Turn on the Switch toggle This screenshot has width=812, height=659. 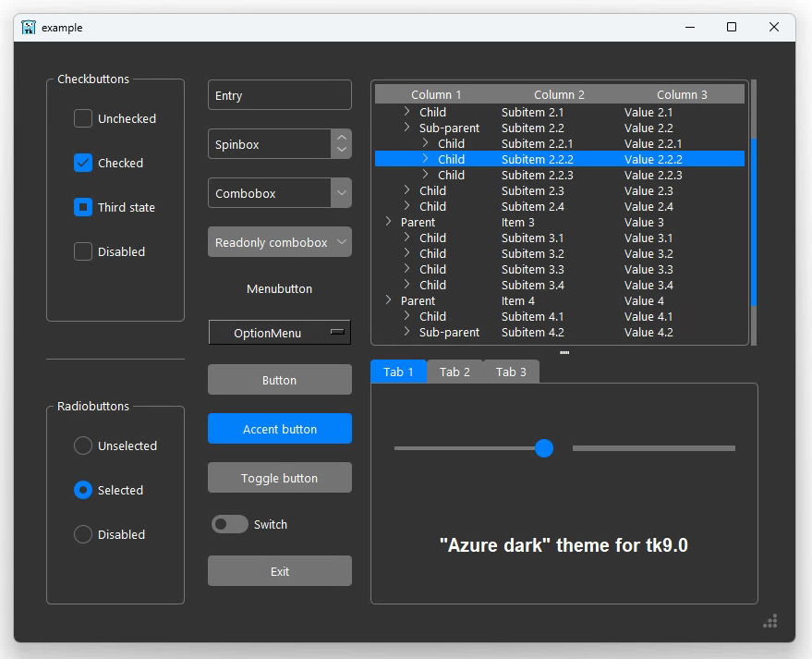tap(229, 524)
